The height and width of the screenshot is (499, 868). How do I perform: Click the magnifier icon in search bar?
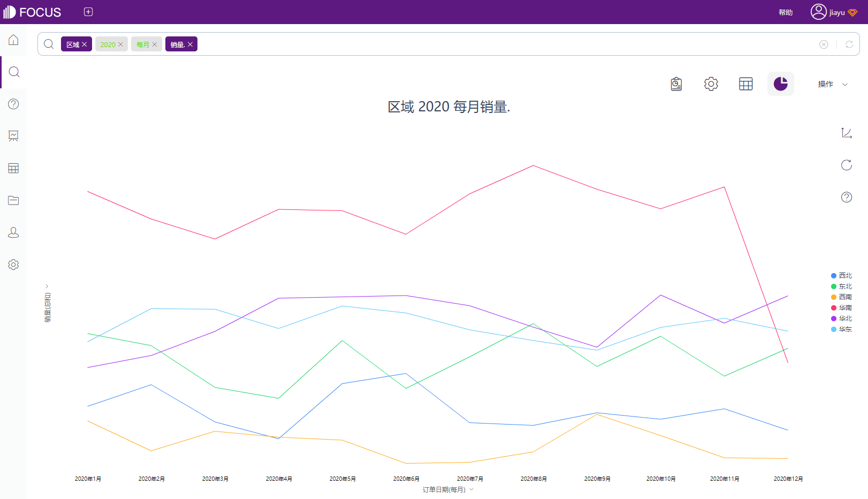coord(49,44)
